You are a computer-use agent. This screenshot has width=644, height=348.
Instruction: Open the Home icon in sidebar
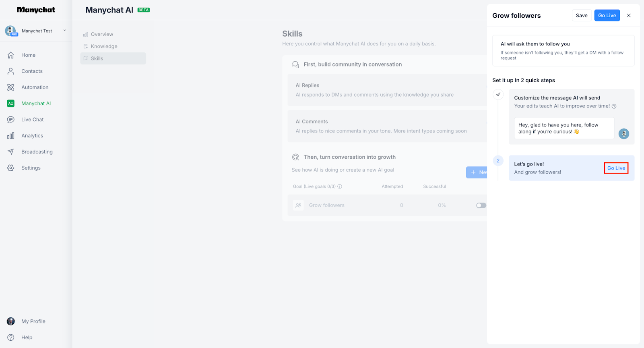(11, 55)
